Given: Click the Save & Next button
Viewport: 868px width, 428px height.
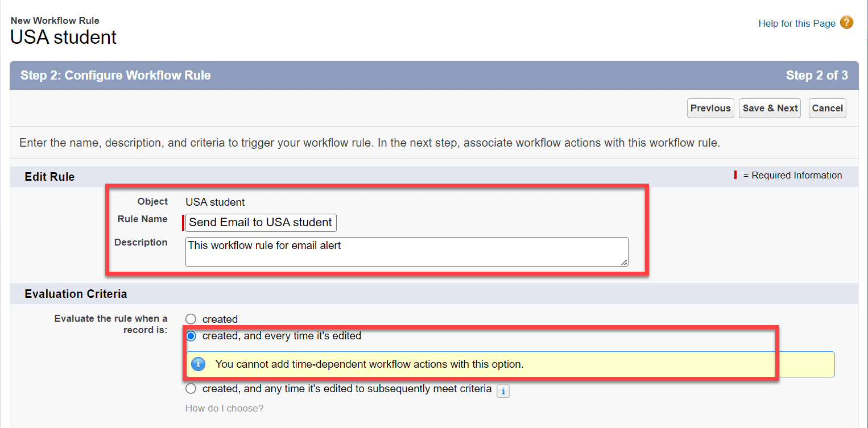Looking at the screenshot, I should (x=770, y=108).
